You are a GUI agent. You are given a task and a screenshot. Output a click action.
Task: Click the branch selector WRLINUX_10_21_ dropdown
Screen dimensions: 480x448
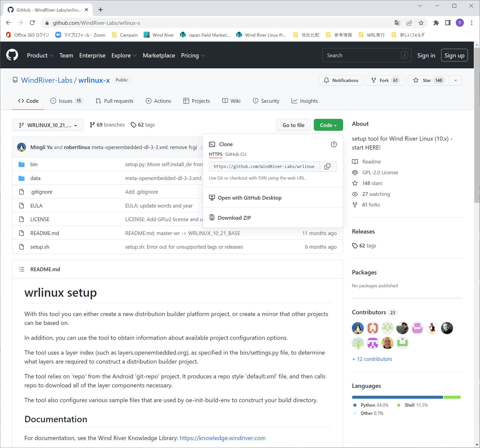48,125
